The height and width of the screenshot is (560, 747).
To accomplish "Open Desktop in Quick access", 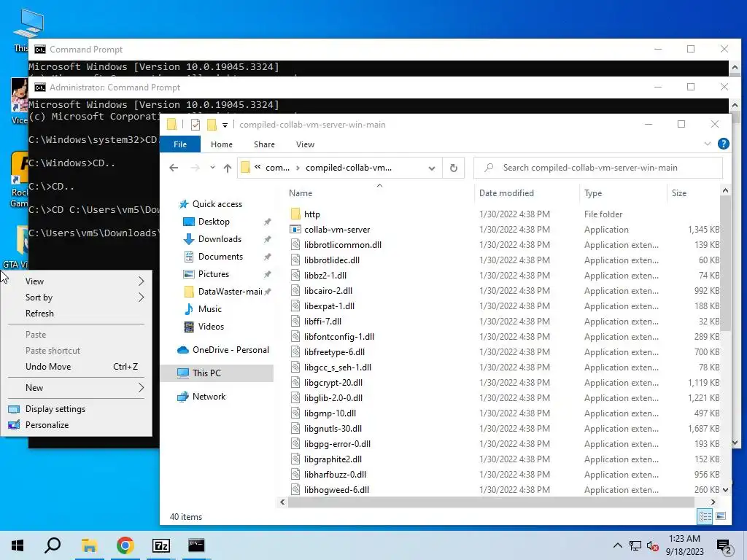I will pyautogui.click(x=214, y=222).
